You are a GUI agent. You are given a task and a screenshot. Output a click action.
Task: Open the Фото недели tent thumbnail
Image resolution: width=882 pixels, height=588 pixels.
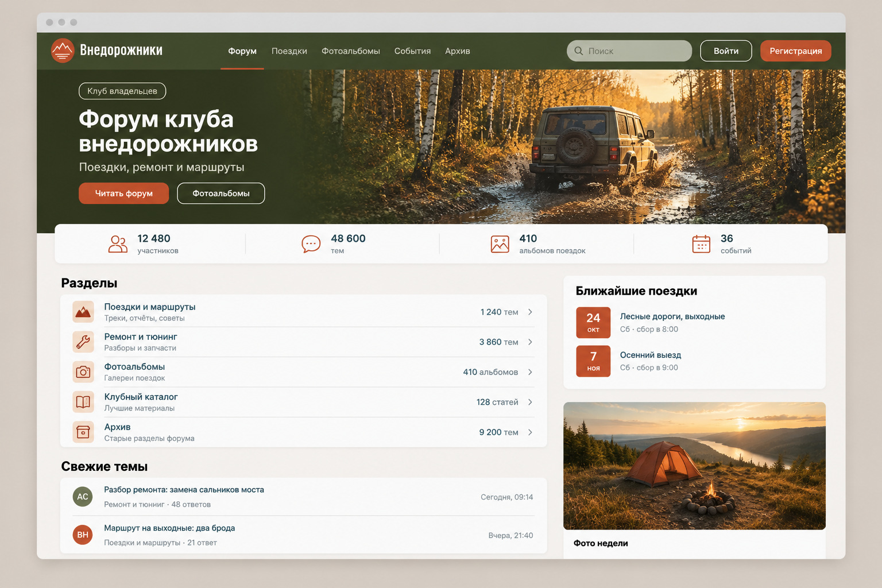[x=694, y=466]
